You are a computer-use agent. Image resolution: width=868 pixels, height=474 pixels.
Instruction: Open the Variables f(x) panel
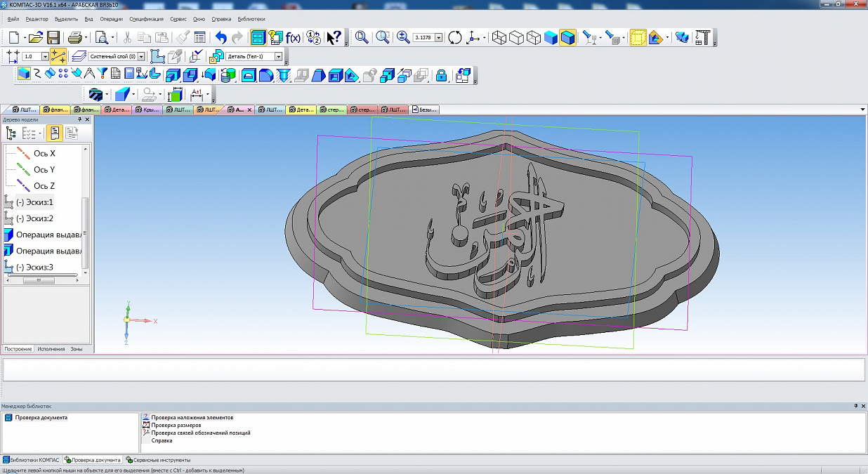(293, 38)
